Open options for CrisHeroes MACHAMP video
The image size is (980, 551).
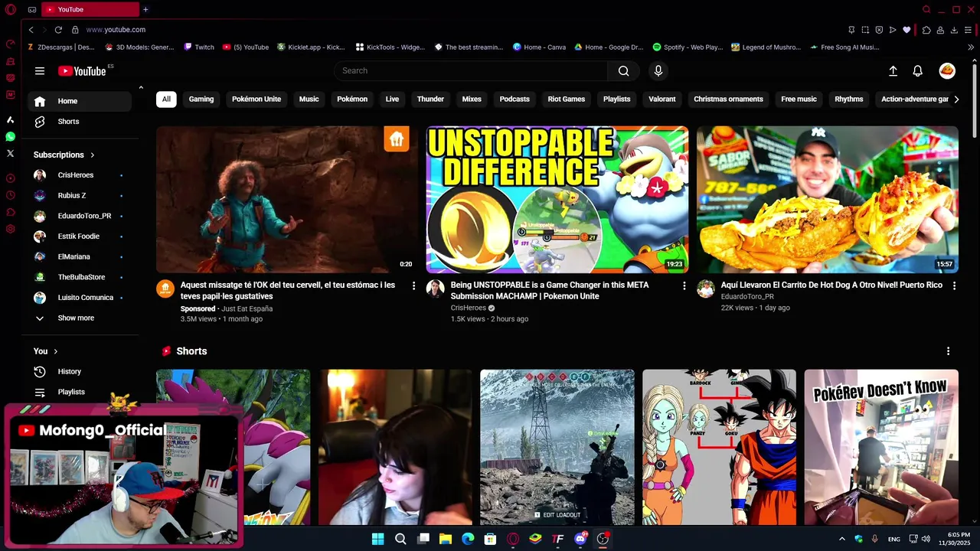[684, 285]
